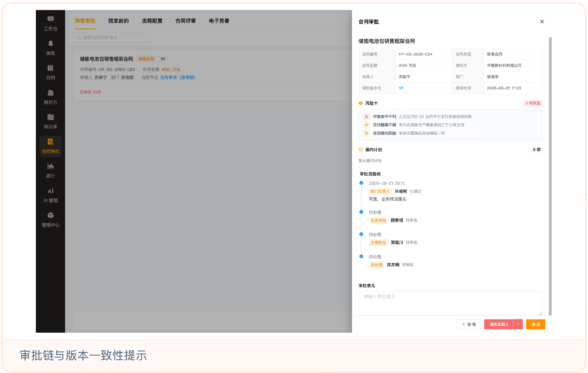Viewport: 588px width, 373px height.
Task: Click the 销售合同 tag on the card
Action: [x=146, y=59]
